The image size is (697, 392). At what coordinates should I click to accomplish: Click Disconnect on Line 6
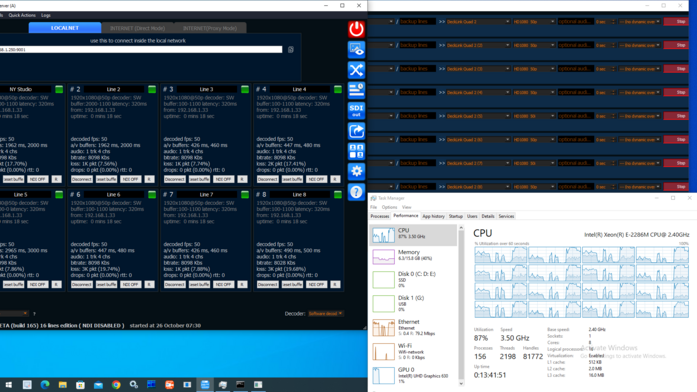tap(82, 284)
